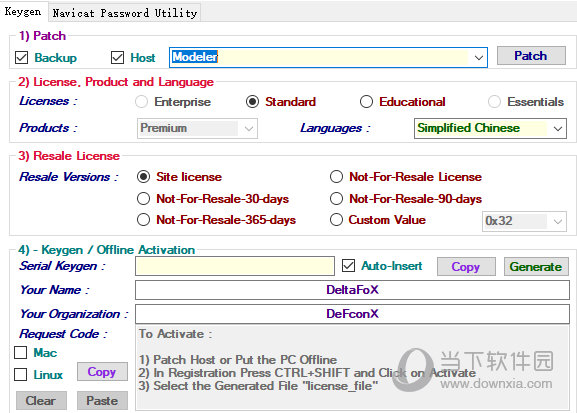This screenshot has width=577, height=413.
Task: Enable the Linux checkbox
Action: pyautogui.click(x=21, y=375)
